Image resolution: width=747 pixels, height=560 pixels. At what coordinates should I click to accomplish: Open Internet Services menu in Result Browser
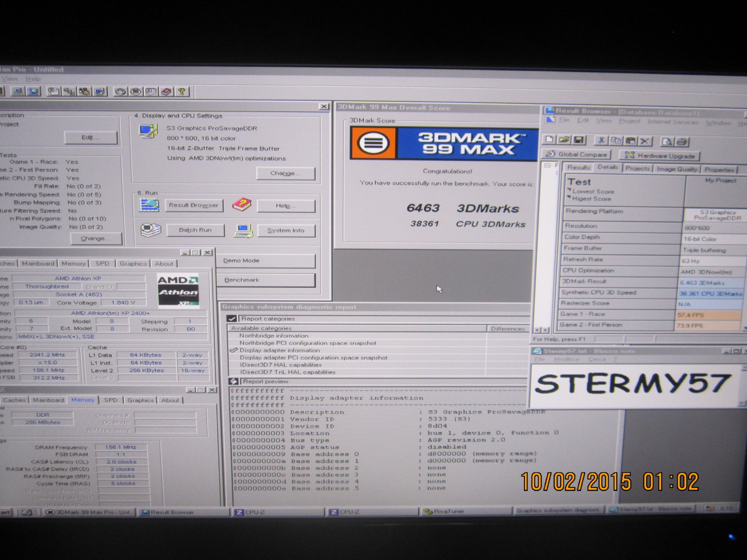tap(673, 122)
